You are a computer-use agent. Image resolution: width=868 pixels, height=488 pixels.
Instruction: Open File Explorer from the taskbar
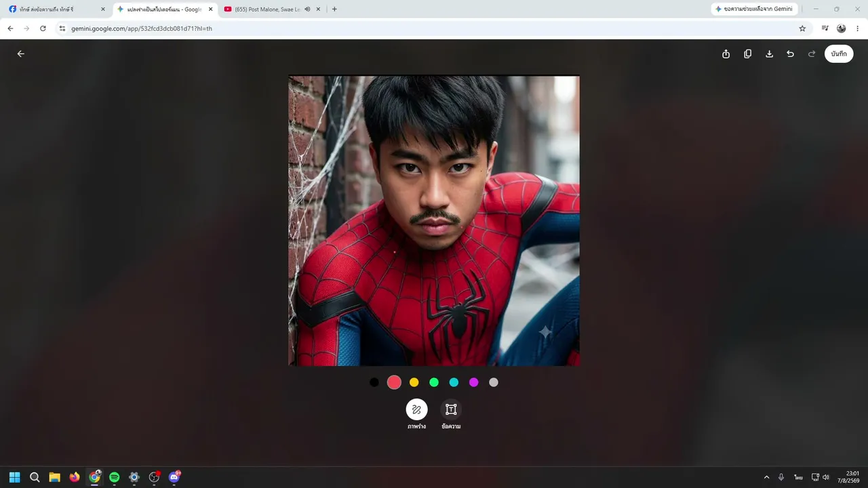54,477
